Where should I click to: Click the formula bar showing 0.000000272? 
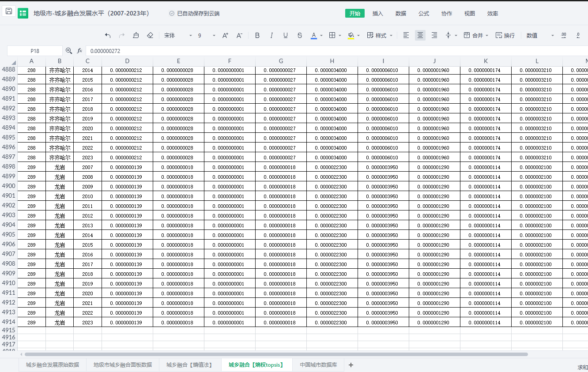(x=337, y=51)
